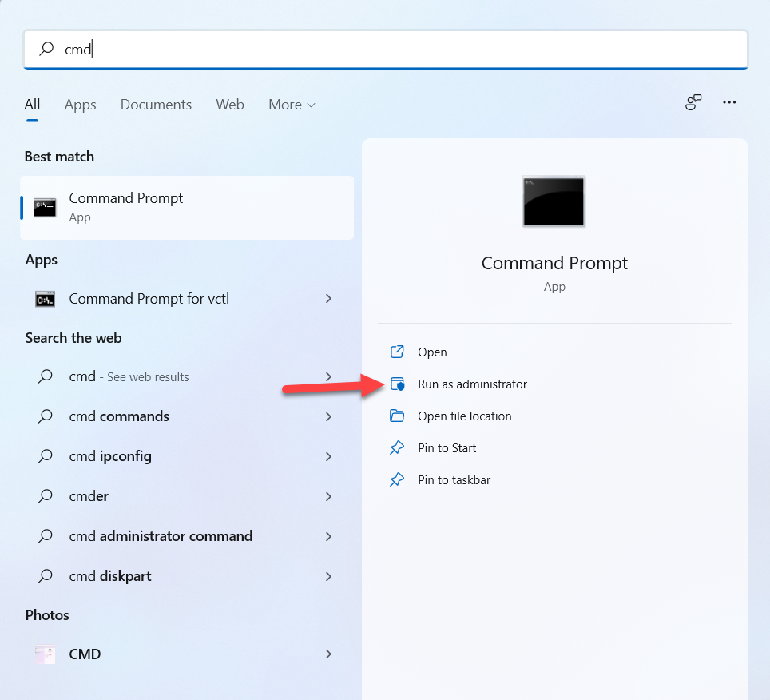770x700 pixels.
Task: Expand chevron next to Command Prompt for vctl
Action: click(328, 298)
